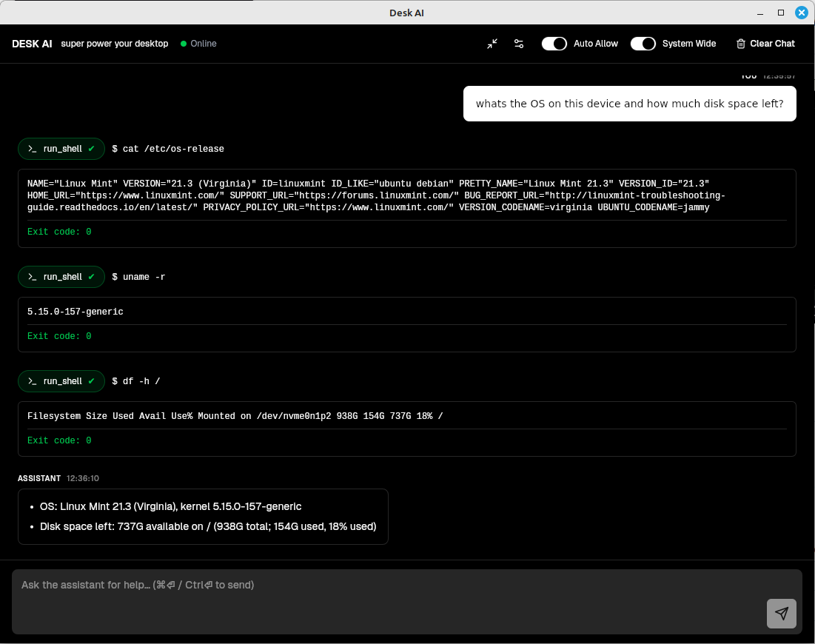The image size is (815, 644).
Task: Click the run_shell badge for cat /etc/os-release
Action: tap(61, 149)
